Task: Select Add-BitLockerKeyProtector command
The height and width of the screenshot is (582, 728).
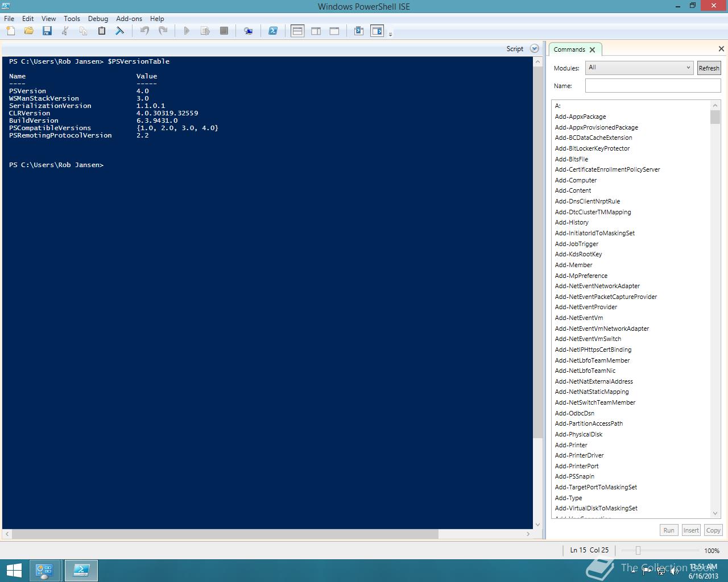Action: coord(592,148)
